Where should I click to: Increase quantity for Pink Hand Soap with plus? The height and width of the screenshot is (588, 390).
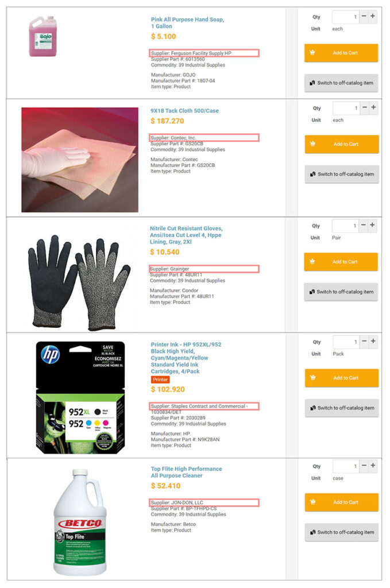pyautogui.click(x=373, y=16)
